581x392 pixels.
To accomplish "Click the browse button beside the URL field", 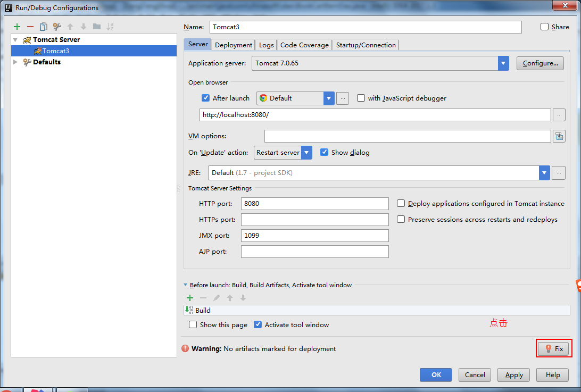I will [x=559, y=115].
